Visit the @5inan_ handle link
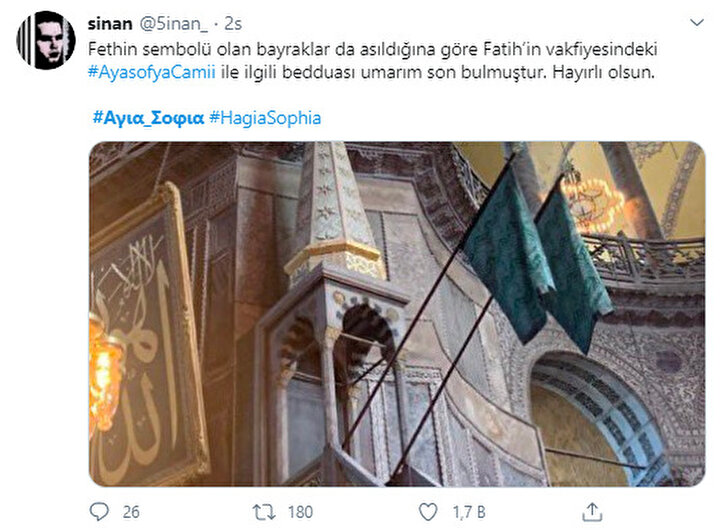720x530 pixels. (174, 23)
